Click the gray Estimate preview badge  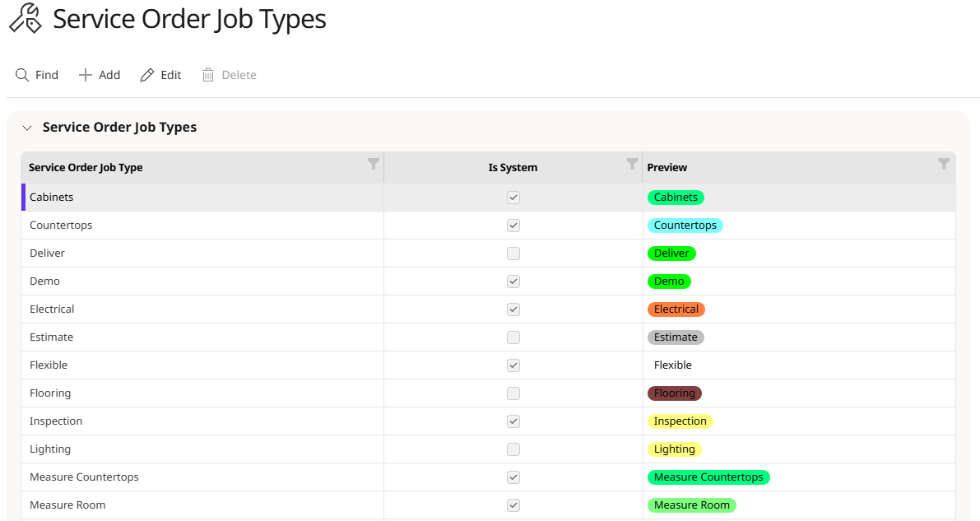[676, 337]
